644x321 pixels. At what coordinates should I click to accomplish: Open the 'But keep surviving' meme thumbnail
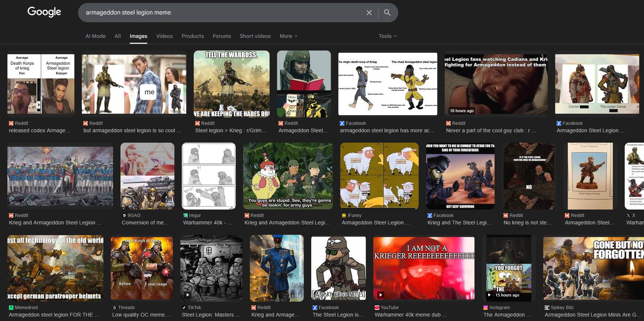(460, 176)
